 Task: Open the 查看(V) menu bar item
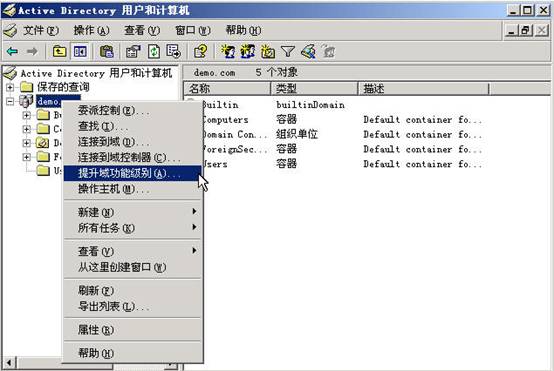(142, 30)
